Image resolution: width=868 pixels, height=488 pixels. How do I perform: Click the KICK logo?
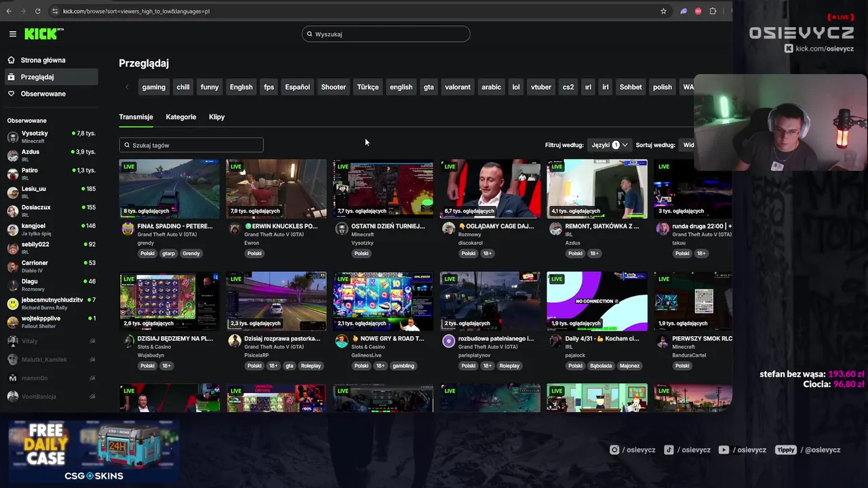(x=41, y=34)
